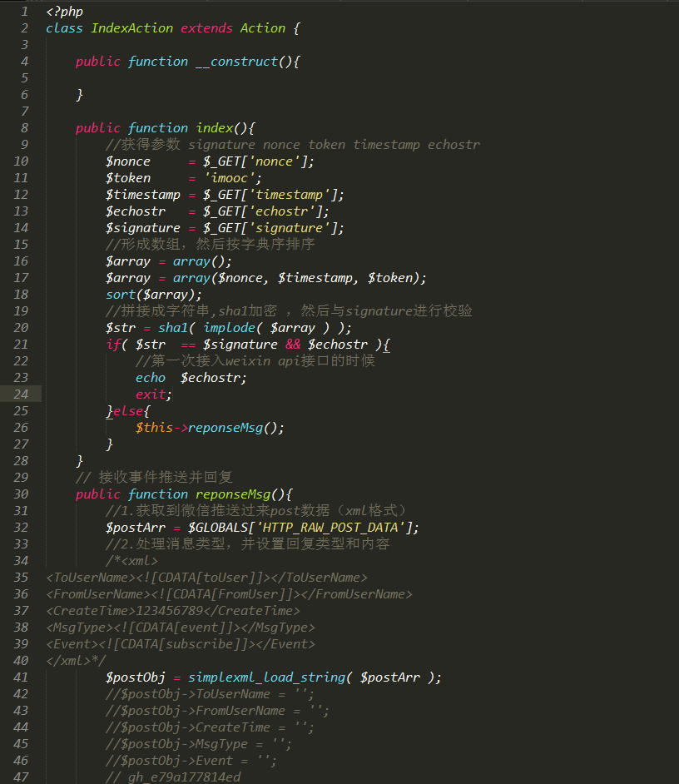The image size is (679, 784).
Task: Click line number 41 in the gutter
Action: [21, 677]
